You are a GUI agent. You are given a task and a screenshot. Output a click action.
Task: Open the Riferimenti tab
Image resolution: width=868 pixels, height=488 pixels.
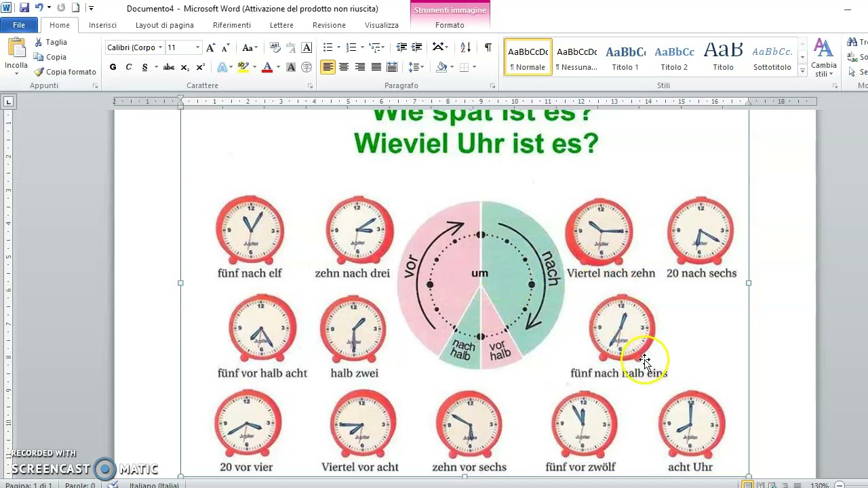(x=232, y=25)
